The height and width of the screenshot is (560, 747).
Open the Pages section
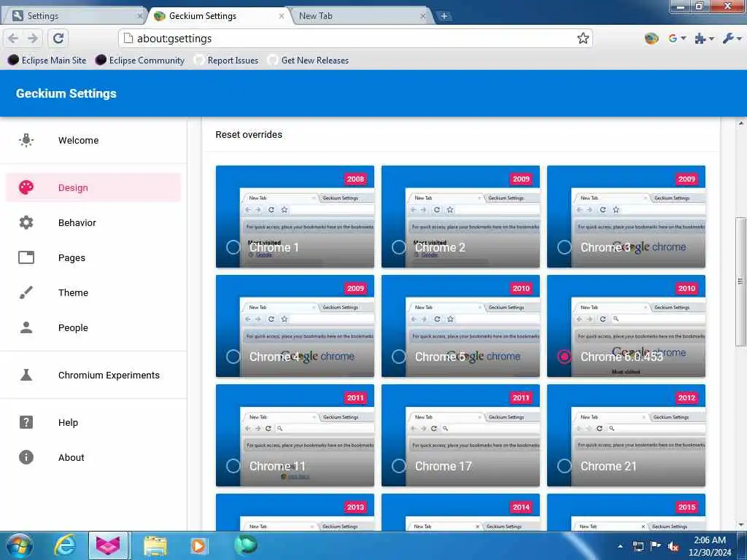pos(93,257)
